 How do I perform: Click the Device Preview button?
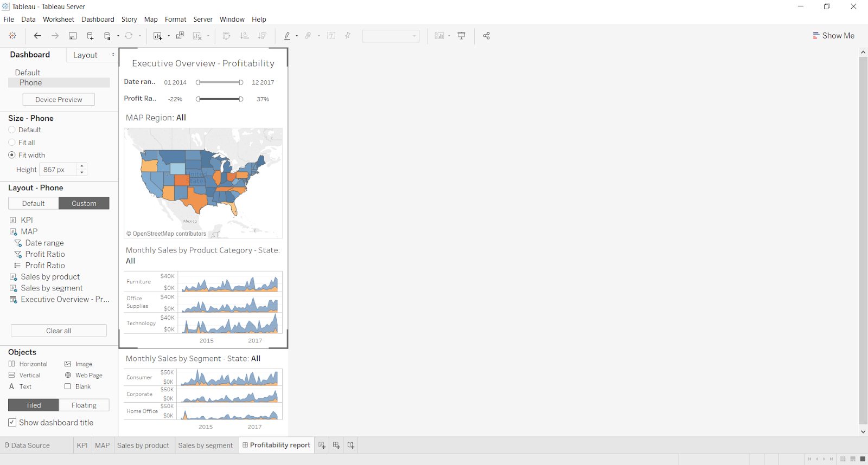pos(59,100)
